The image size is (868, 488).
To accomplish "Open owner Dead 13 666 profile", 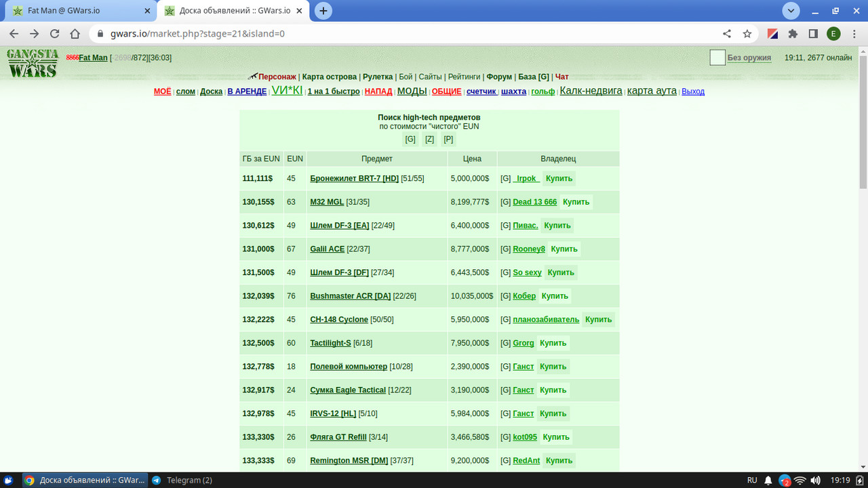I will coord(534,202).
